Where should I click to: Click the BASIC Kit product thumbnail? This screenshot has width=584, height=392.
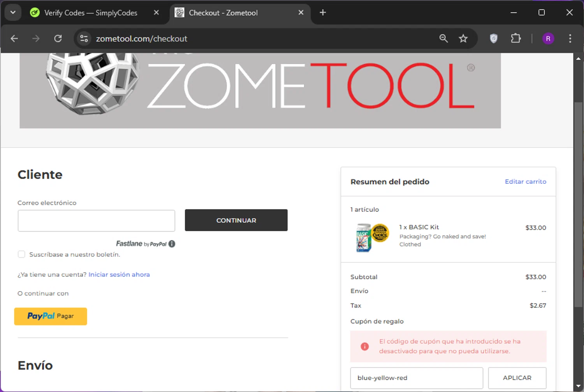tap(372, 237)
